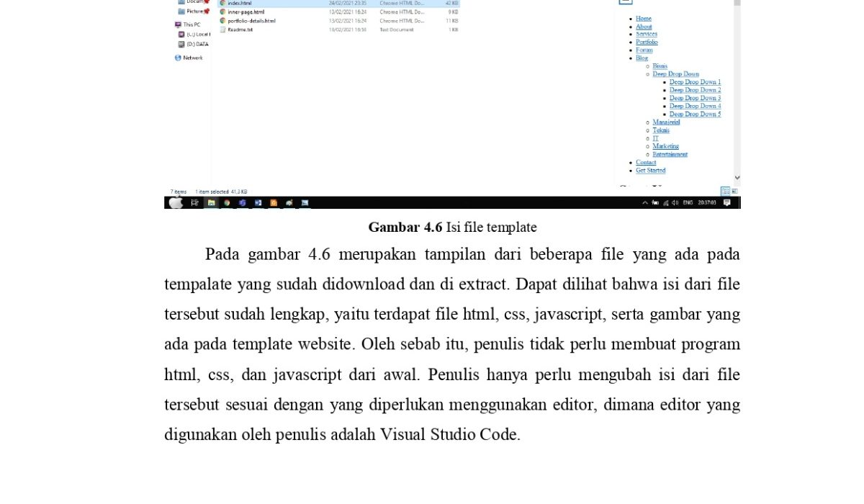Open the D: DATA drive
The height and width of the screenshot is (504, 864).
pyautogui.click(x=197, y=44)
